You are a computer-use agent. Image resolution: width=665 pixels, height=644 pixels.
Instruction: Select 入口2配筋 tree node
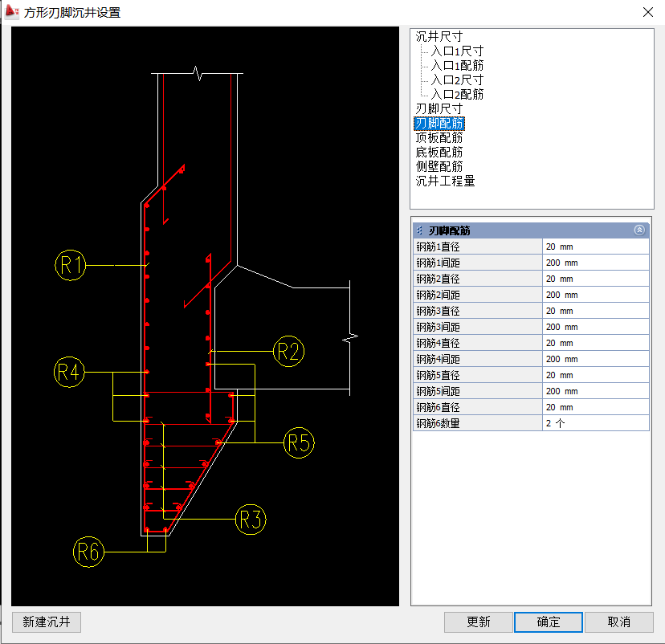pos(456,94)
